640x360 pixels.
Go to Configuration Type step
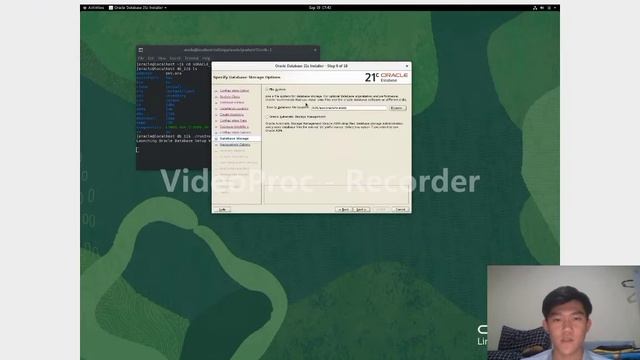tap(233, 121)
